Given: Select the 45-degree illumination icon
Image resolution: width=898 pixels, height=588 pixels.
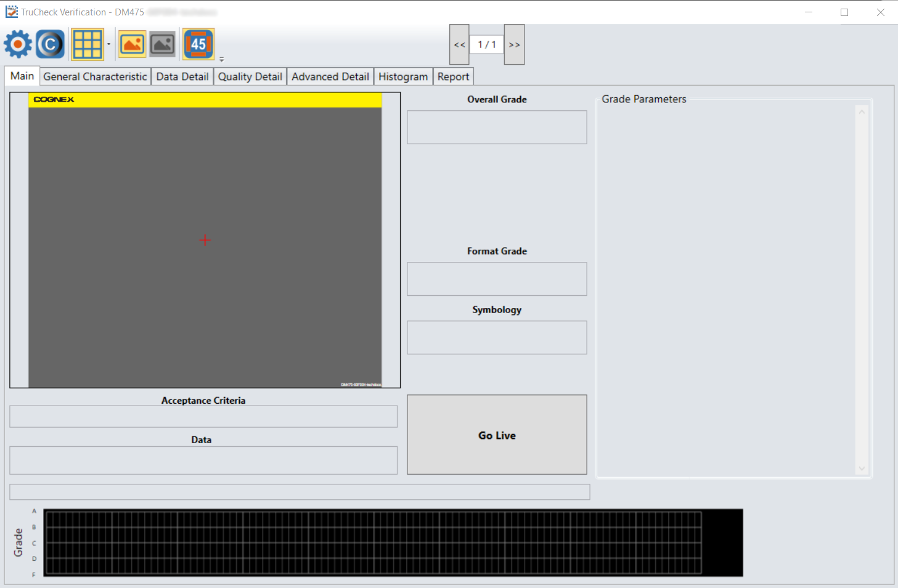Looking at the screenshot, I should (198, 44).
